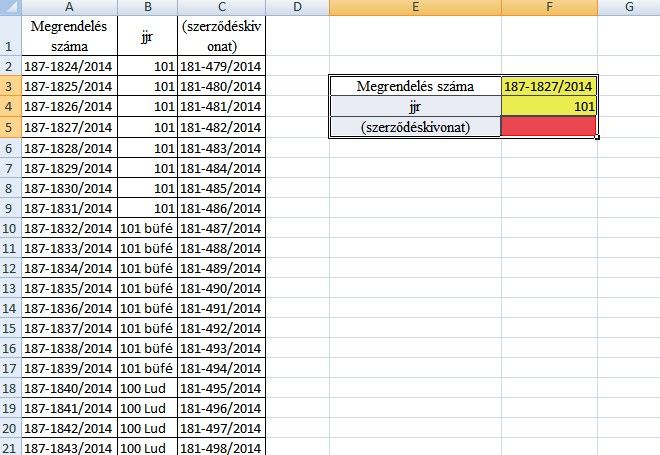The height and width of the screenshot is (455, 660).
Task: Select row 1 header
Action: (11, 35)
